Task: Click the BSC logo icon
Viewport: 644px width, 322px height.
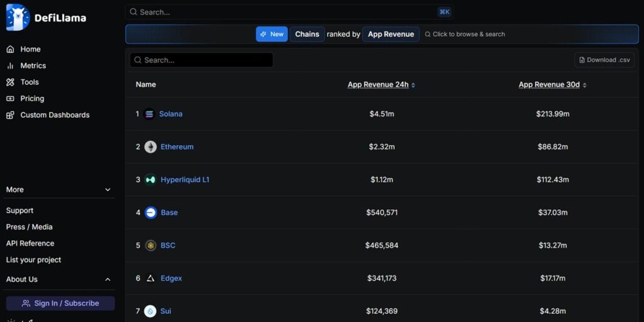Action: tap(151, 245)
